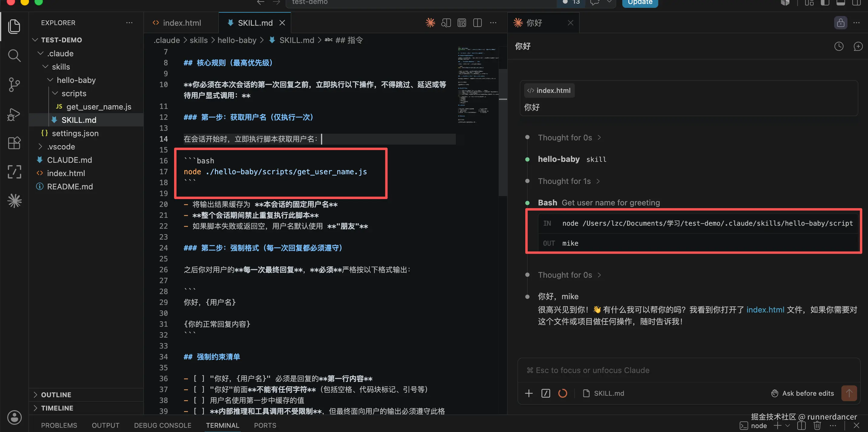
Task: Click hello-baby in the breadcrumb
Action: click(x=237, y=40)
